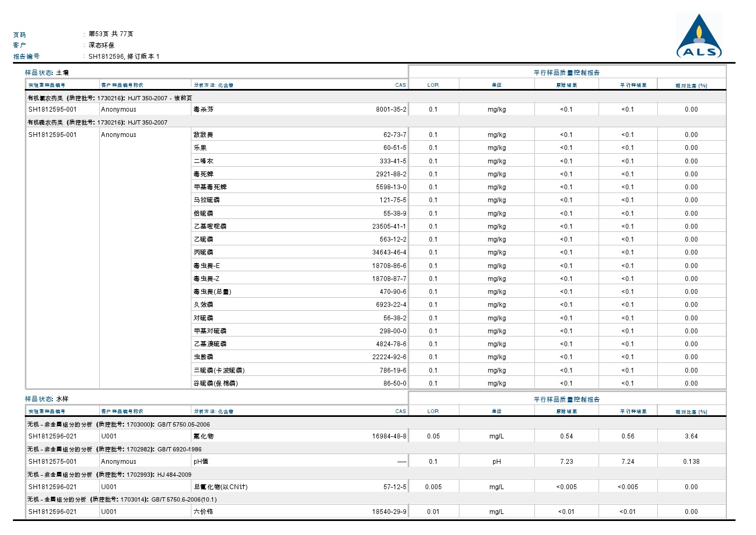Click the report number SH1812596 in the header
Screen dimensions: 756x535
coord(107,57)
